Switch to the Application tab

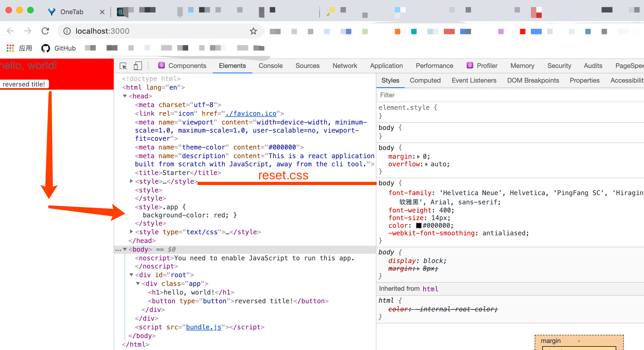(386, 66)
